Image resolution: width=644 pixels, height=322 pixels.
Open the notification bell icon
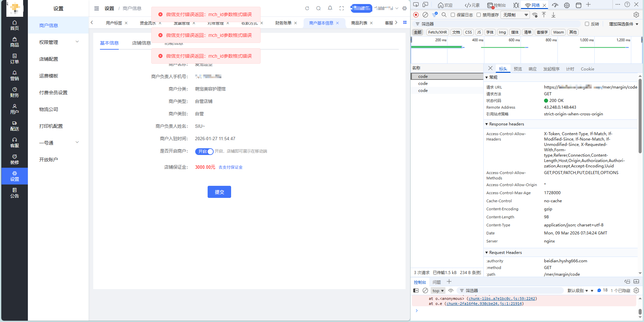tap(330, 8)
